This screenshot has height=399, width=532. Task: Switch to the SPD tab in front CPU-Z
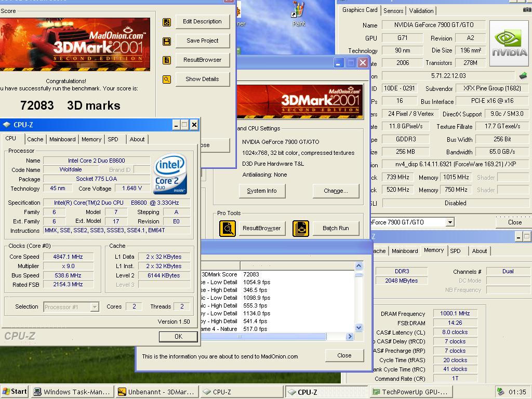tap(113, 139)
